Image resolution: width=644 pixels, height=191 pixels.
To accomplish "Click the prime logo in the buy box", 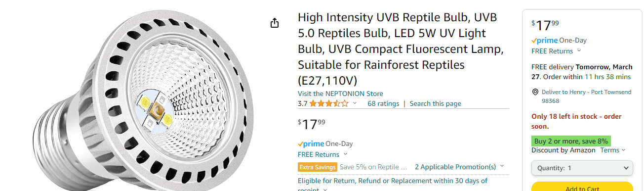I will pyautogui.click(x=545, y=41).
